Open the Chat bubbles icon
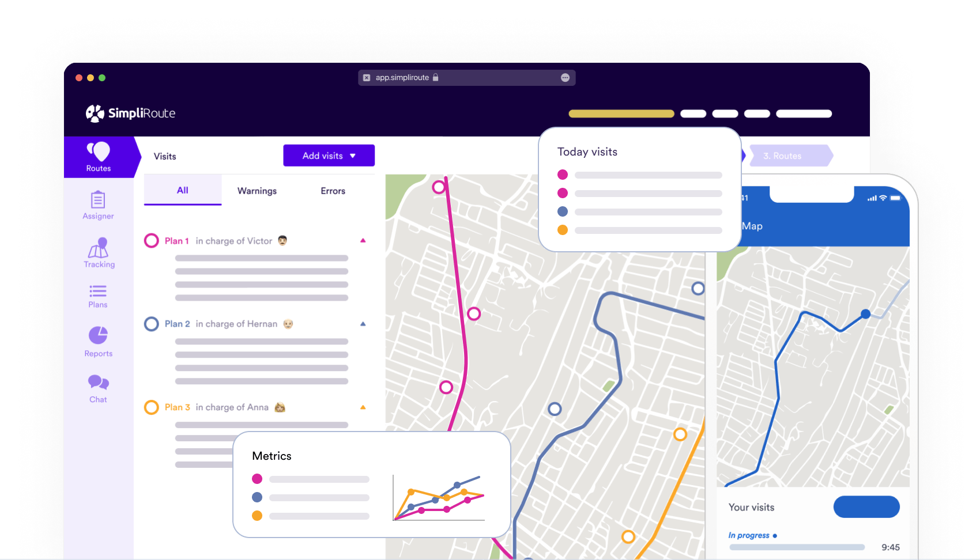The width and height of the screenshot is (980, 560). [99, 382]
